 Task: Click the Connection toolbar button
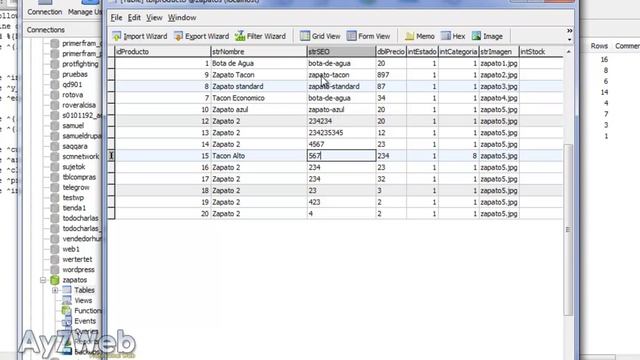44,8
